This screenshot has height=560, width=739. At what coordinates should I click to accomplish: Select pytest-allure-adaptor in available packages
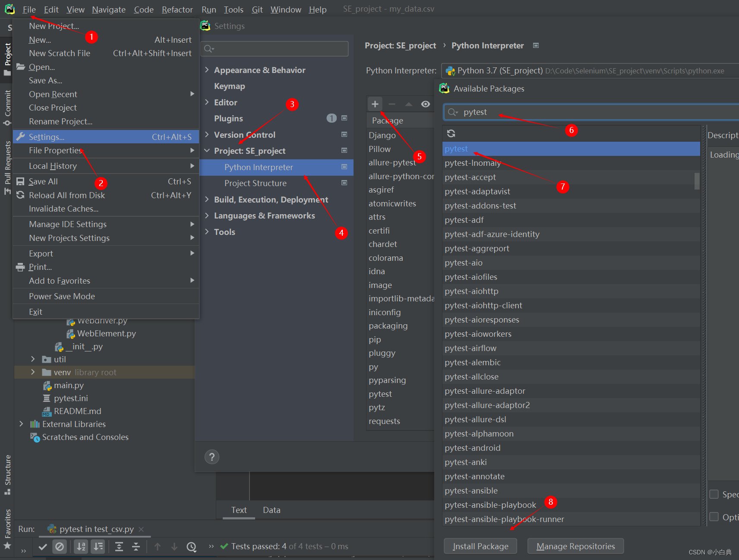[571, 391]
